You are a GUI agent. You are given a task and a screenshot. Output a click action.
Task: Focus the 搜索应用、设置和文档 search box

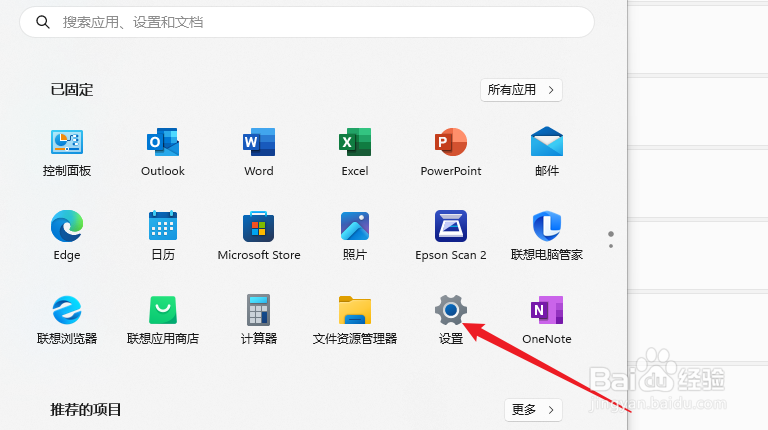(x=307, y=22)
